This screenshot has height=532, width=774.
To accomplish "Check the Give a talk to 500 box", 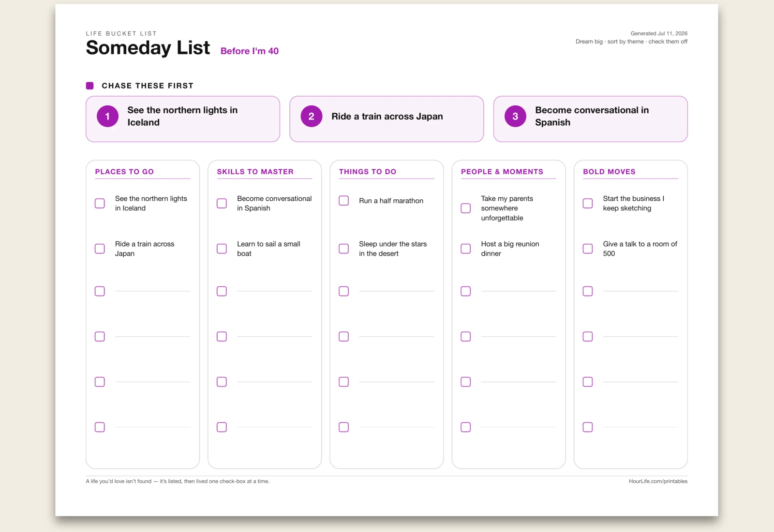I will click(x=587, y=249).
